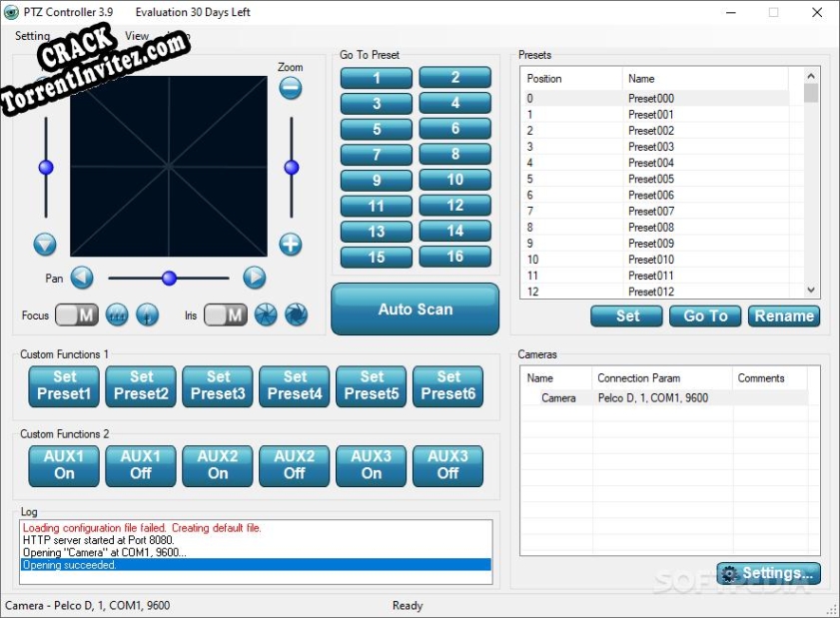This screenshot has width=840, height=618.
Task: Click the Zoom Out minus icon
Action: [x=289, y=88]
